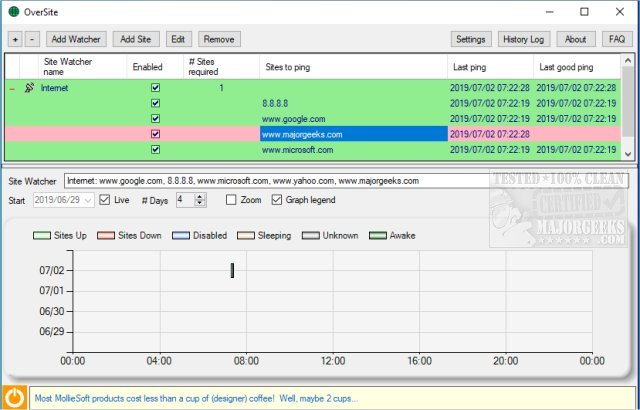This screenshot has height=410, width=640.
Task: Click the # Sites required column header
Action: click(221, 67)
